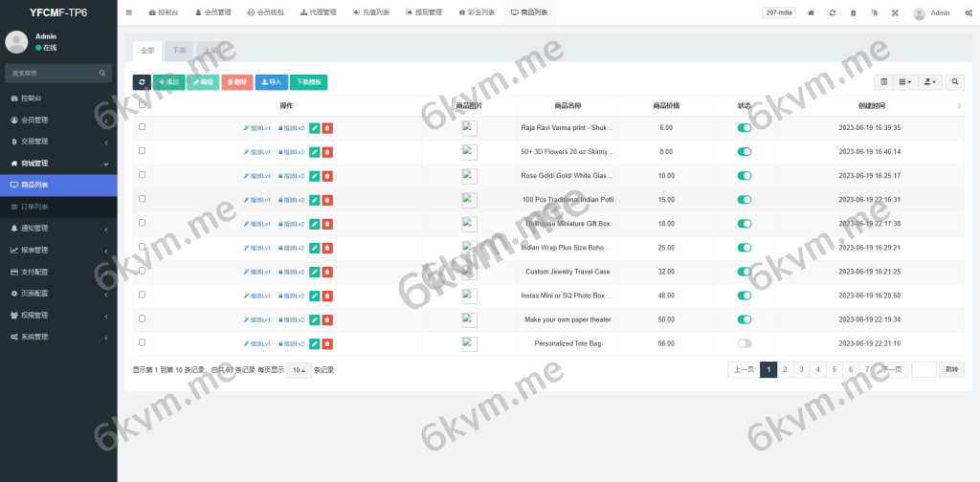
Task: Collapse sidebar using the hamburger menu icon
Action: pos(129,13)
